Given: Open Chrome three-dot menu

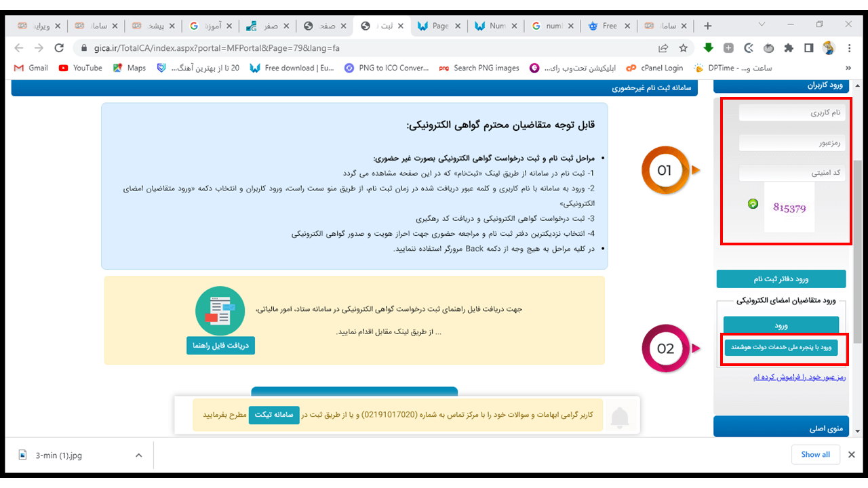Looking at the screenshot, I should pos(849,48).
